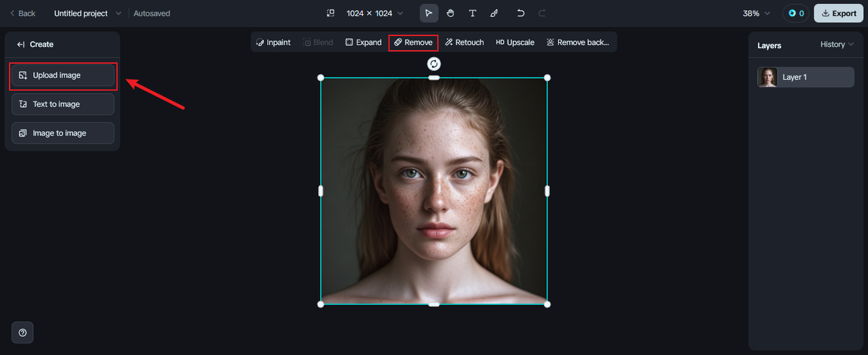This screenshot has width=868, height=355.
Task: Select the Expand tool
Action: 363,42
